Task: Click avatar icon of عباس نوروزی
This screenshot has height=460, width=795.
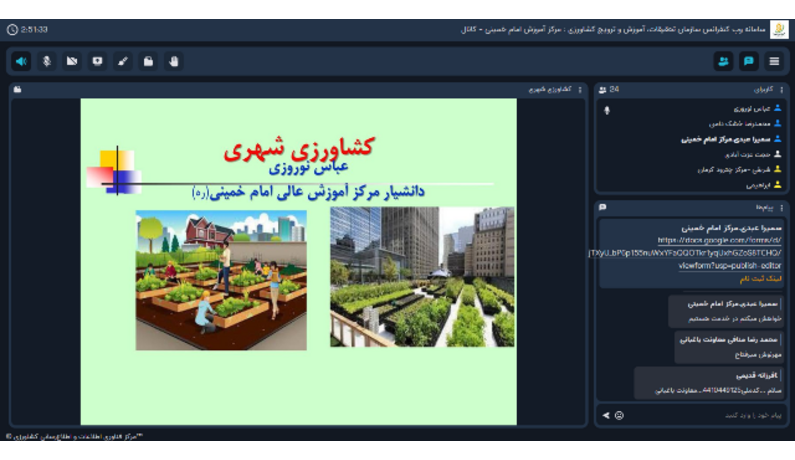Action: pyautogui.click(x=777, y=108)
